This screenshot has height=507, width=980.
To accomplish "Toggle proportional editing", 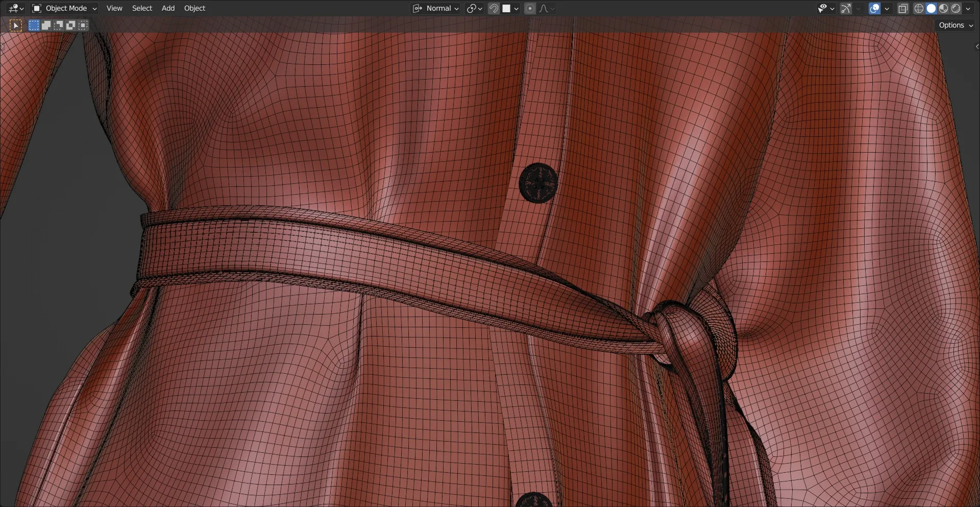I will (x=530, y=8).
